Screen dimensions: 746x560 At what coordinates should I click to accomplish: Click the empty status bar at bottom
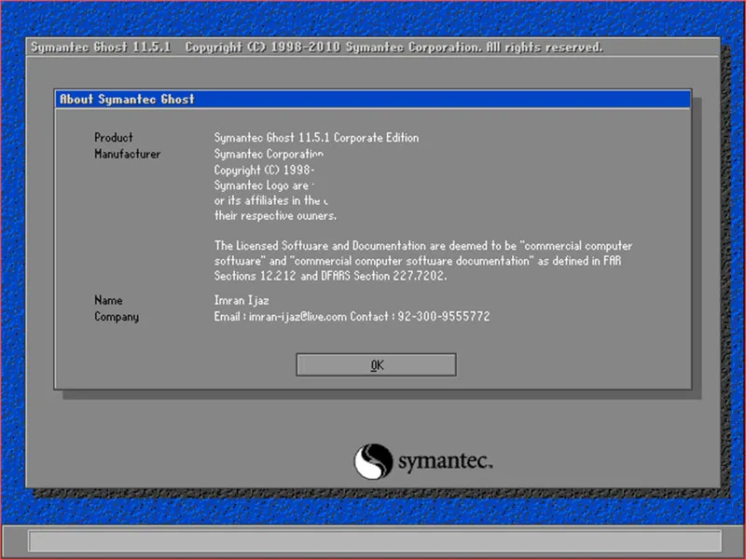(x=375, y=541)
